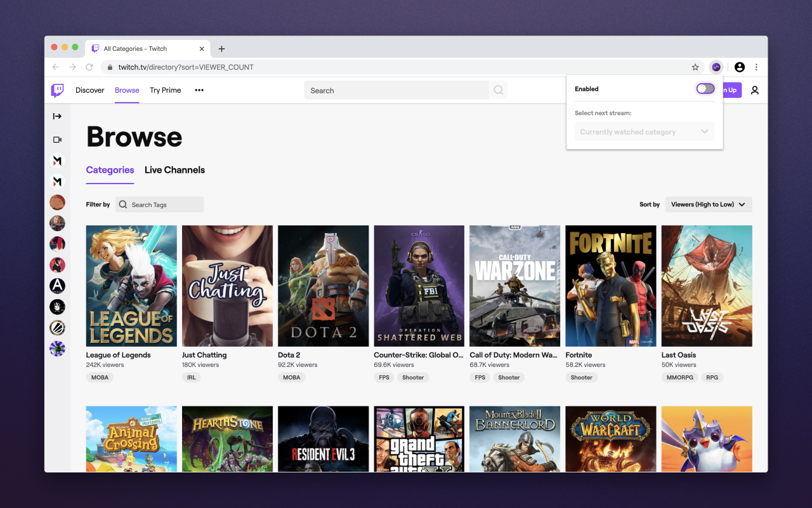Click the RPG tag under Last Oasis
The height and width of the screenshot is (508, 812).
coord(712,377)
